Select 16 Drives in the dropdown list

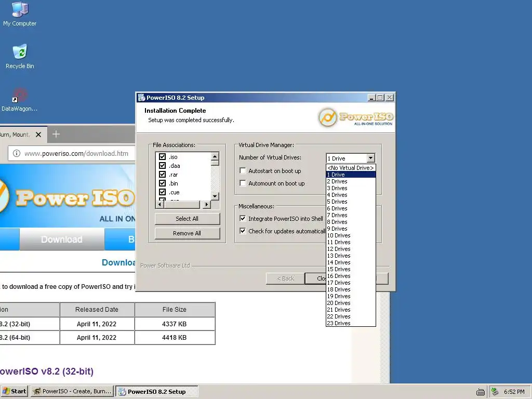(x=351, y=276)
